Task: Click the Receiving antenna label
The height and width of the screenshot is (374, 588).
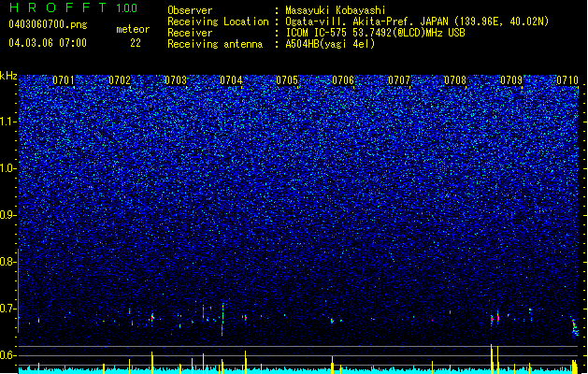Action: [215, 44]
